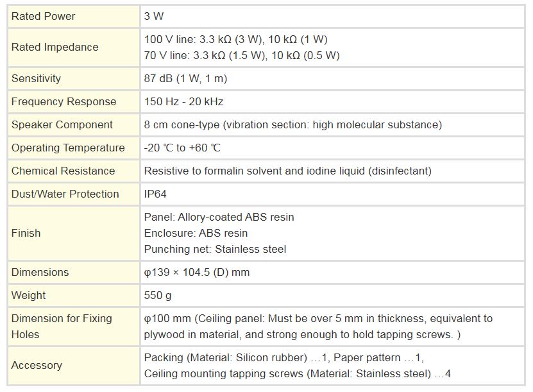Click the Frequency Response label

pos(64,101)
